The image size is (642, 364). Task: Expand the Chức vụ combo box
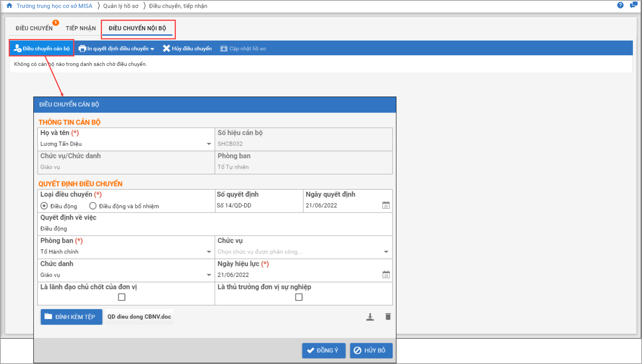(386, 252)
